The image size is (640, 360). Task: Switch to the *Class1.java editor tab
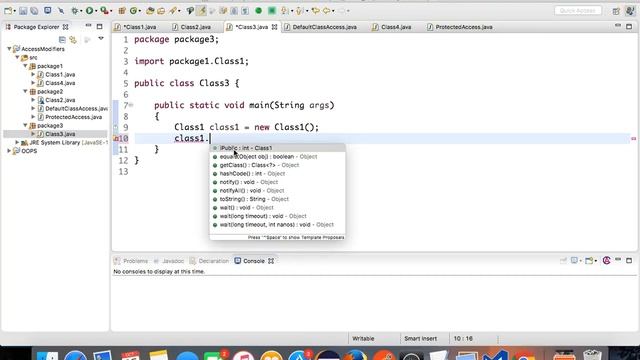pyautogui.click(x=140, y=27)
